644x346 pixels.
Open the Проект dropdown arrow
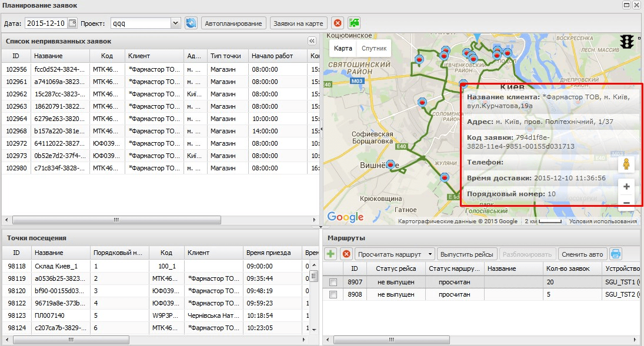click(x=175, y=23)
